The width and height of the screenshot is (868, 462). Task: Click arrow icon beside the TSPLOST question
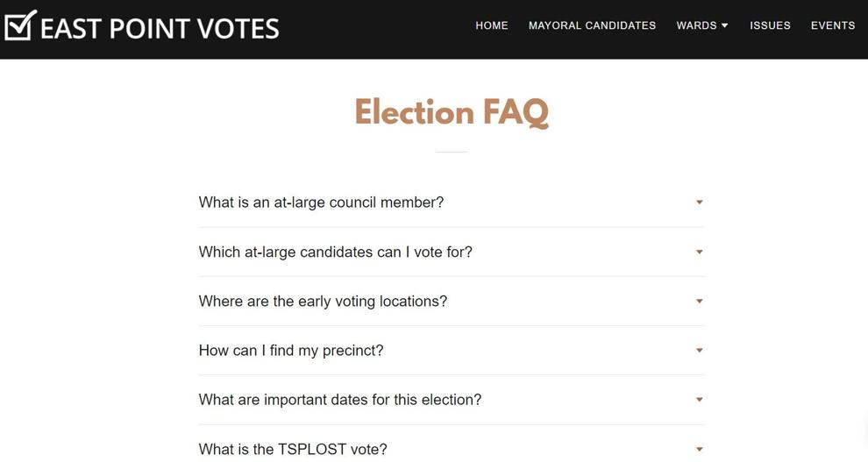(699, 449)
